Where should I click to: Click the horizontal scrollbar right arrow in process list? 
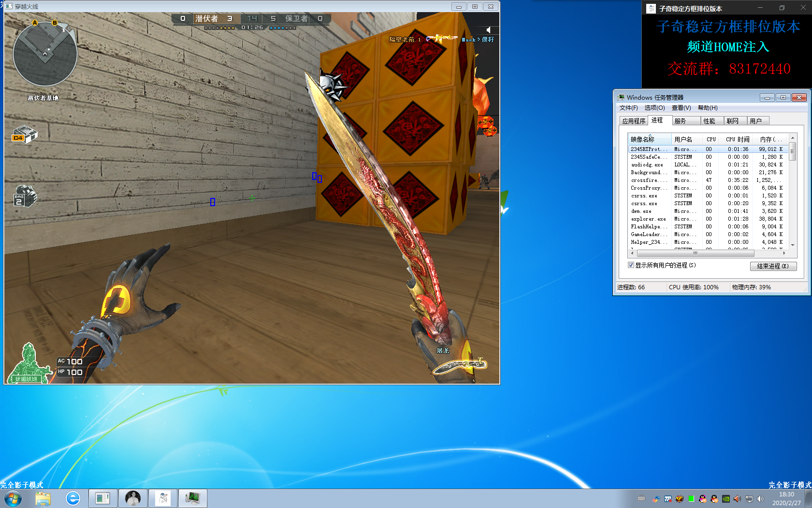[784, 253]
